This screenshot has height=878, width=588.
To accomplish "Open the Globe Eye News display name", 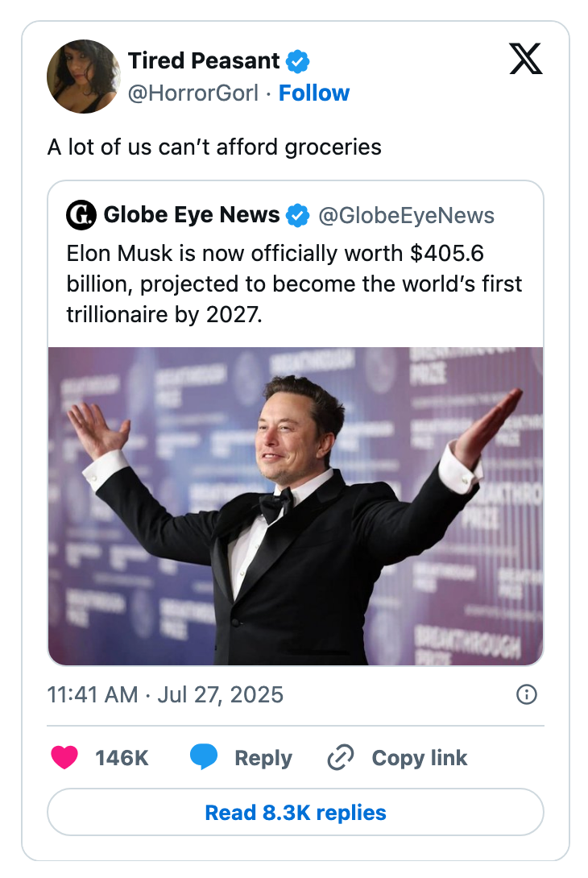I will click(192, 215).
